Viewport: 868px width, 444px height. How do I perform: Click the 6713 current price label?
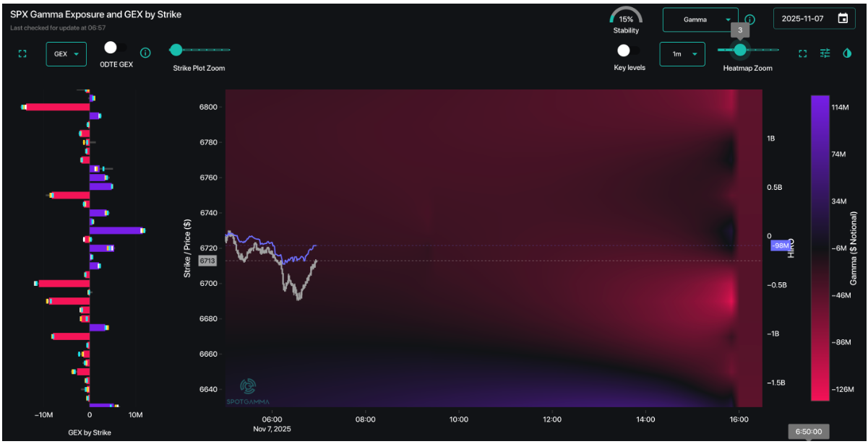point(208,261)
